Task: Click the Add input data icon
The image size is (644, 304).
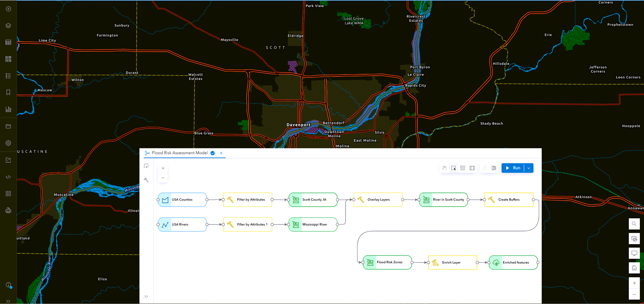Action: pos(146,166)
